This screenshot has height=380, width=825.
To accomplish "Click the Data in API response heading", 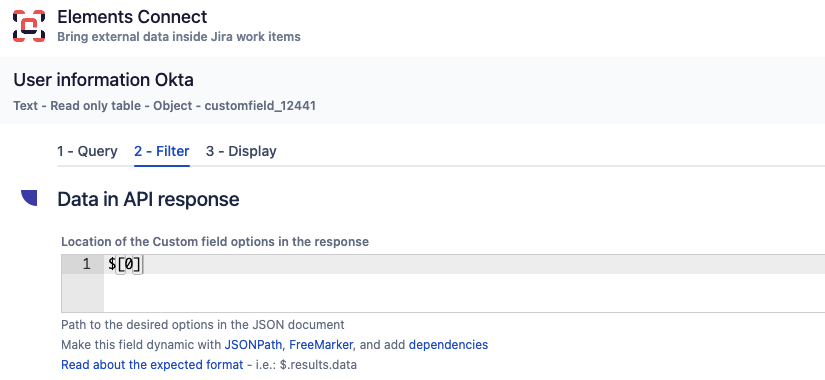I will [x=148, y=199].
